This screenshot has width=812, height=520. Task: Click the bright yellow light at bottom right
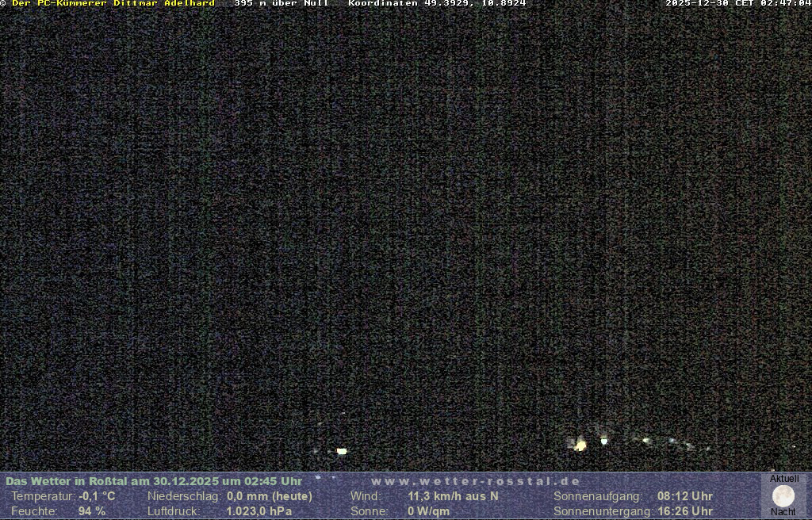coord(580,445)
